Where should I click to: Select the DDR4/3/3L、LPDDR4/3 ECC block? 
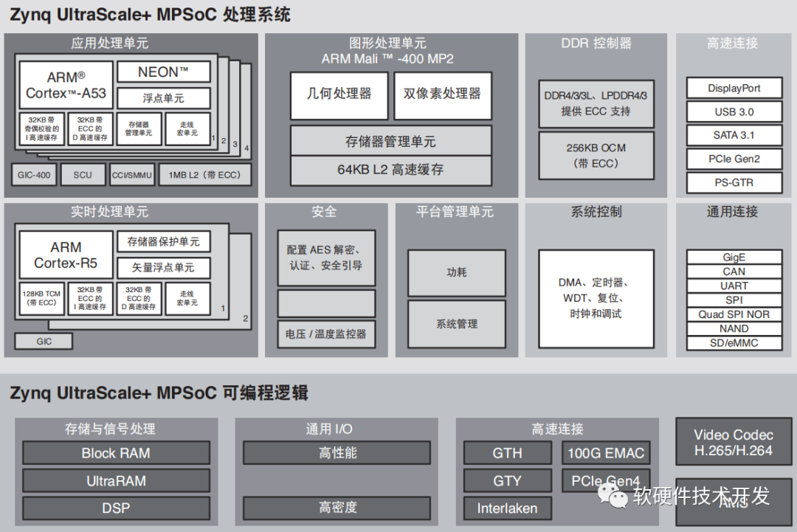(x=596, y=103)
